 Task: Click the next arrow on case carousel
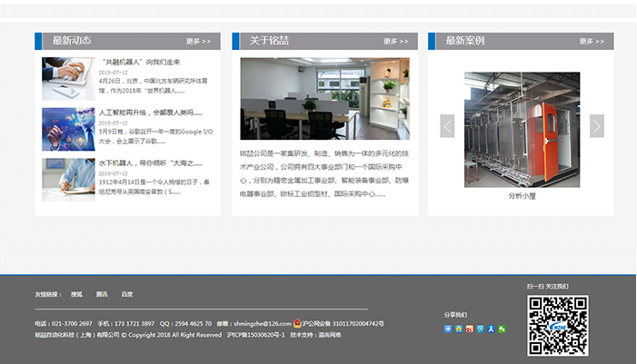(596, 126)
